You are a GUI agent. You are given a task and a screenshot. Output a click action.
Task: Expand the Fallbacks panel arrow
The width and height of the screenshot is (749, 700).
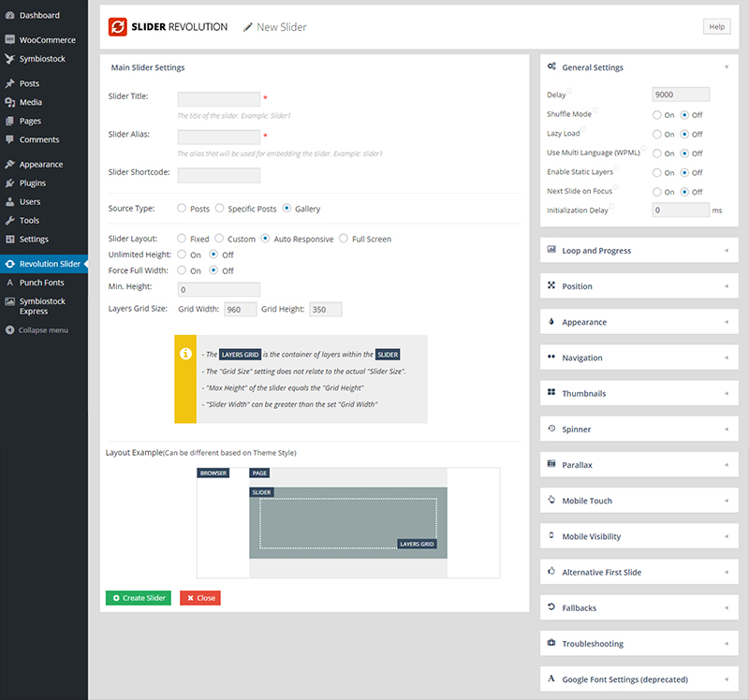tap(727, 608)
